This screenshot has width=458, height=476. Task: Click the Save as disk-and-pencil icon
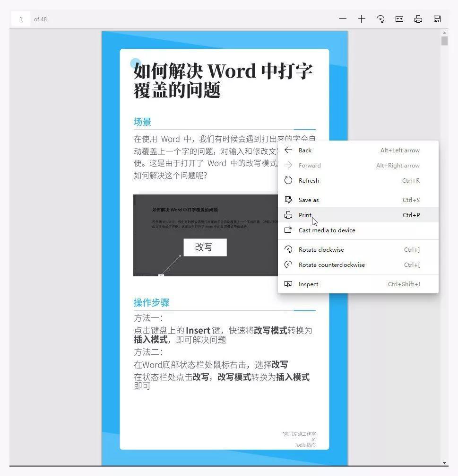click(288, 200)
